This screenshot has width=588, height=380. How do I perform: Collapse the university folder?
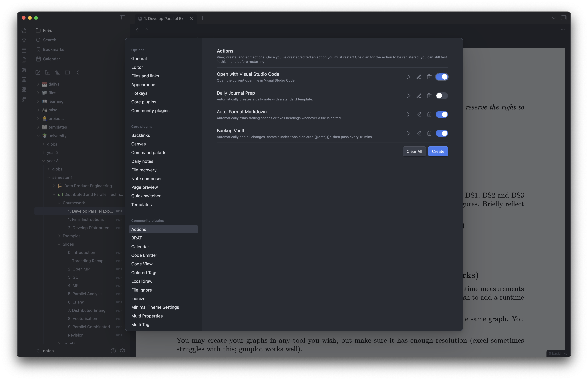(x=38, y=136)
